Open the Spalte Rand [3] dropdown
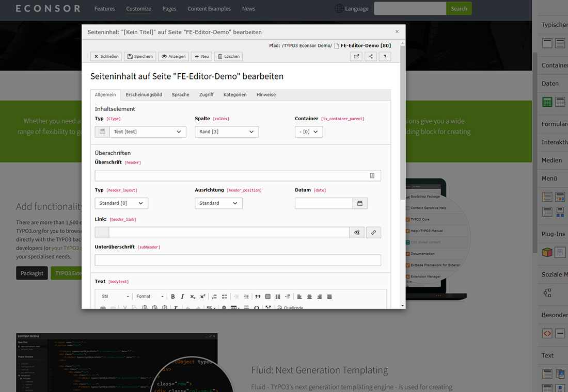Image resolution: width=568 pixels, height=392 pixels. tap(227, 132)
